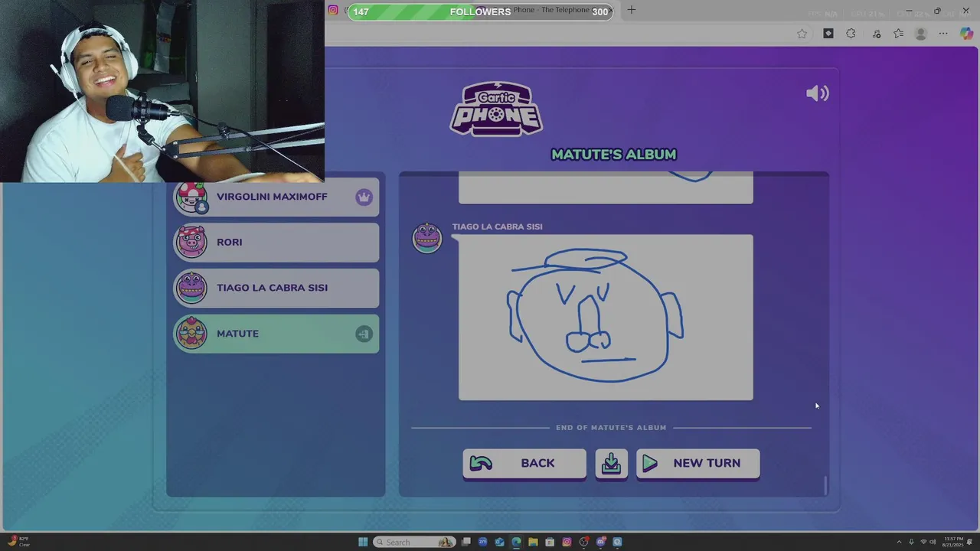This screenshot has width=980, height=551.
Task: Add page to favorites with star icon
Action: pos(802,34)
